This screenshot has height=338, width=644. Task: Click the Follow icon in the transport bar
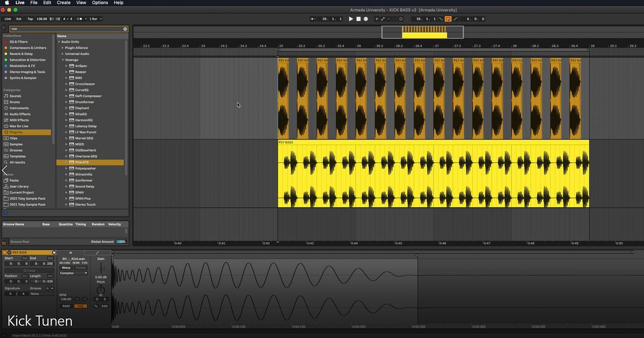coord(401,19)
